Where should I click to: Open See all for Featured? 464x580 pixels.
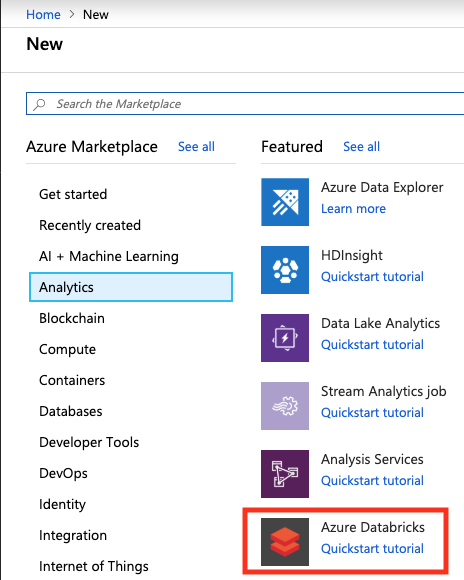pyautogui.click(x=361, y=147)
